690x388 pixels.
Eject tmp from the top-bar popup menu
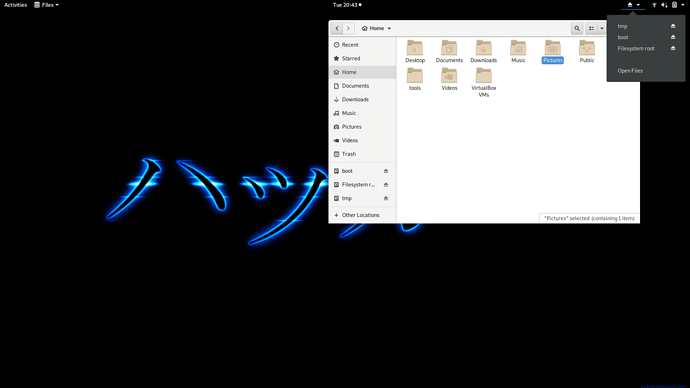coord(673,26)
